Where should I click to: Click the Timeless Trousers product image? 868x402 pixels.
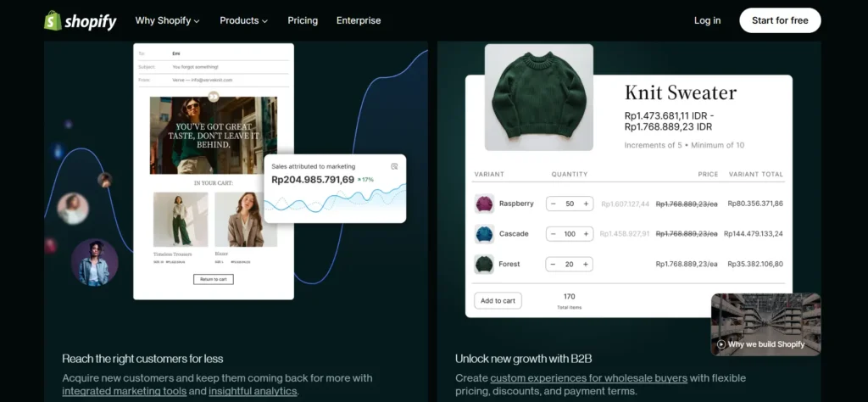[x=181, y=220]
